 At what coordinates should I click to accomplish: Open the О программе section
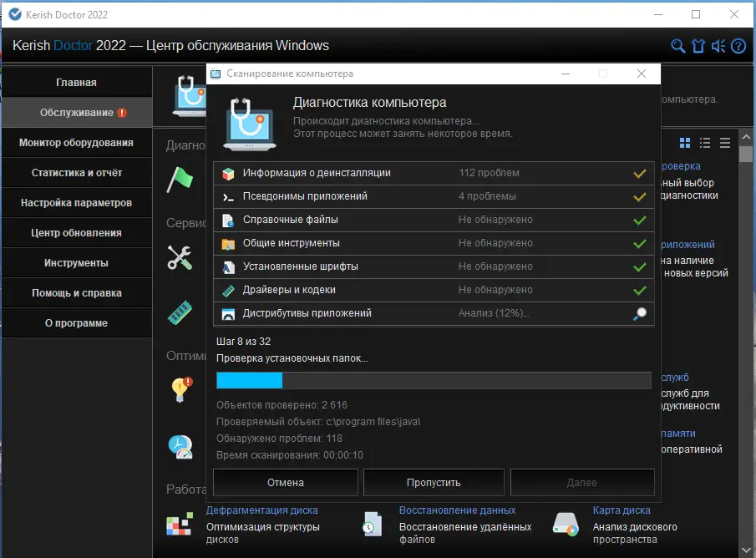(77, 323)
